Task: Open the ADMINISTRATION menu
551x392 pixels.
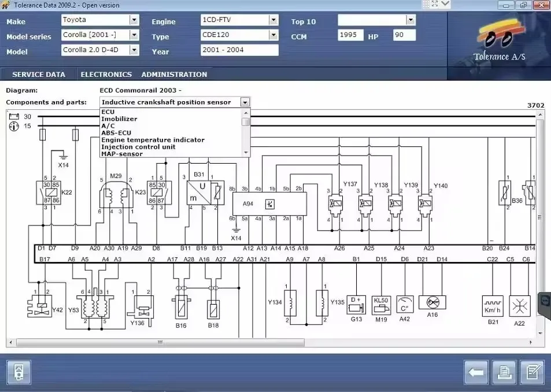Action: pos(173,74)
